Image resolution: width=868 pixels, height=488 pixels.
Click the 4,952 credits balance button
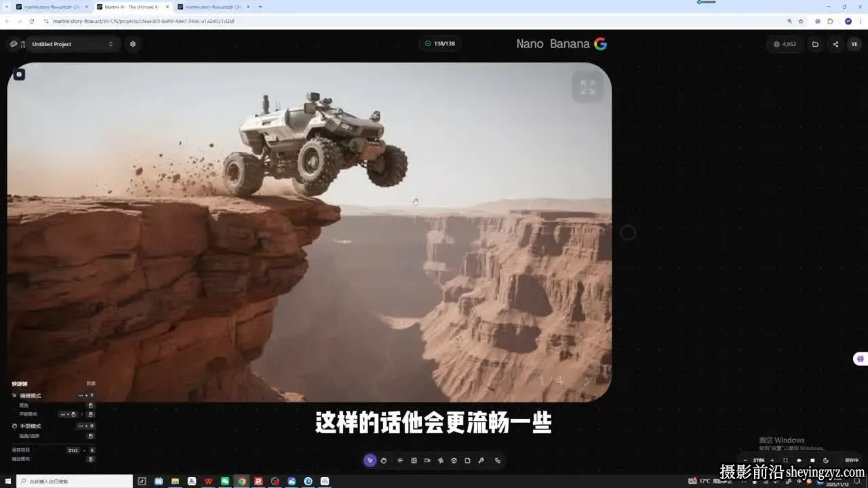(785, 44)
